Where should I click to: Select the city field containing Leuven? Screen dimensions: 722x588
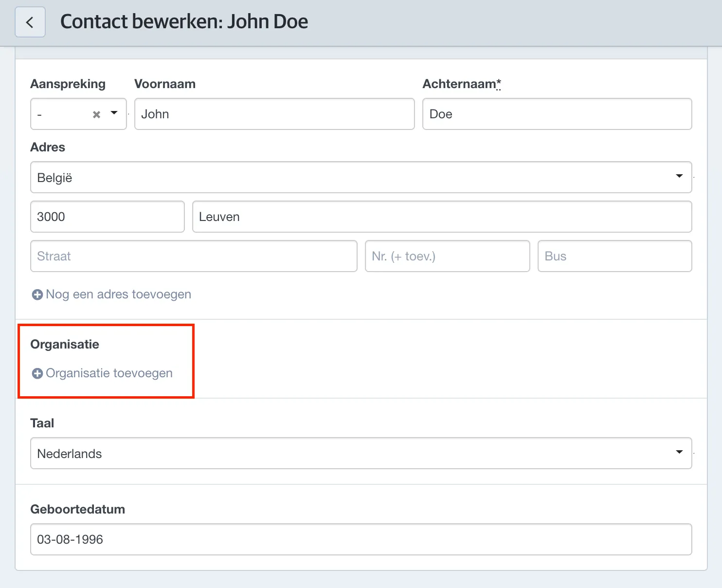click(x=442, y=217)
